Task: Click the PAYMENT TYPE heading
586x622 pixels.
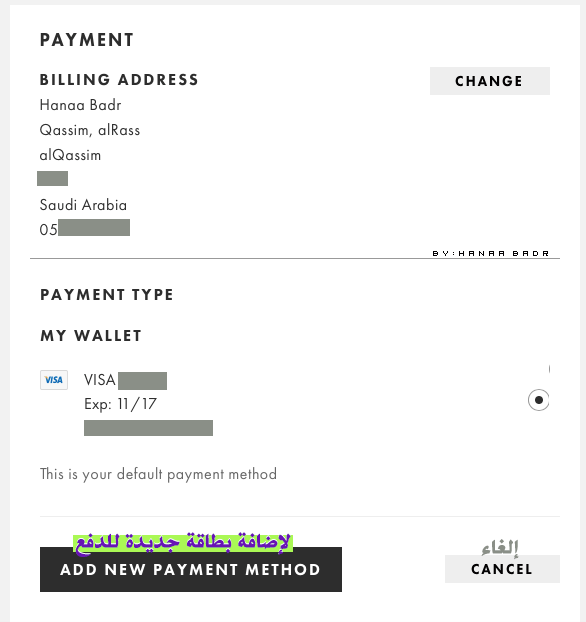Action: [x=107, y=295]
